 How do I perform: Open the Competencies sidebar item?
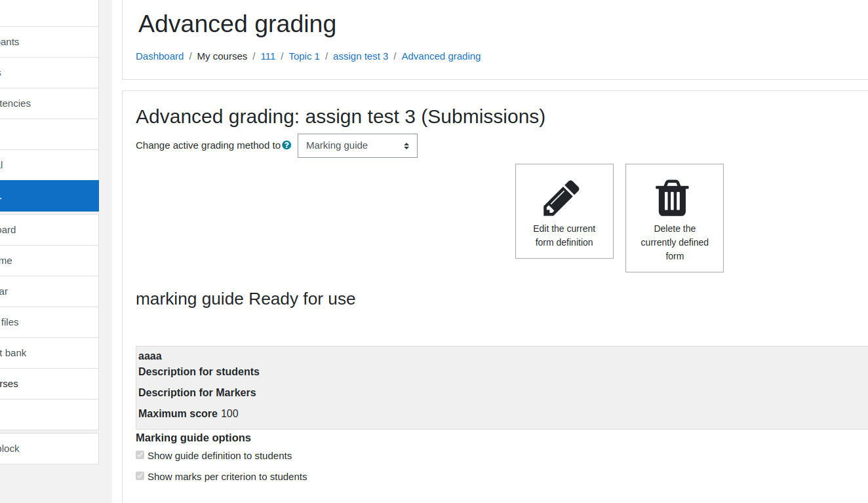point(49,103)
